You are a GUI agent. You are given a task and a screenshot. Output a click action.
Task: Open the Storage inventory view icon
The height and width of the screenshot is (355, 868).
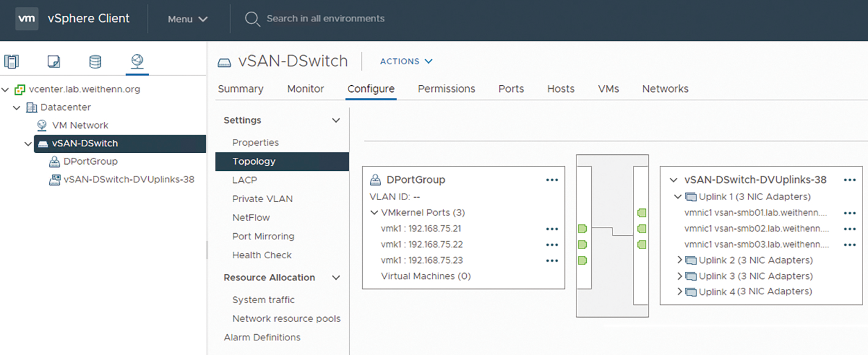(x=95, y=61)
